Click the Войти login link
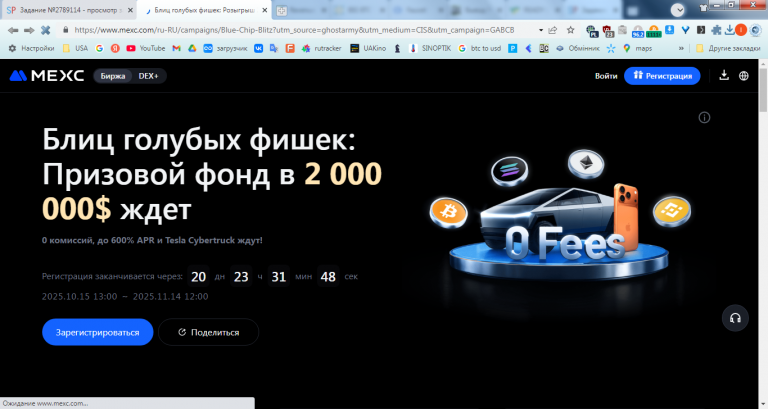Screen dimensions: 768x409 (606, 76)
